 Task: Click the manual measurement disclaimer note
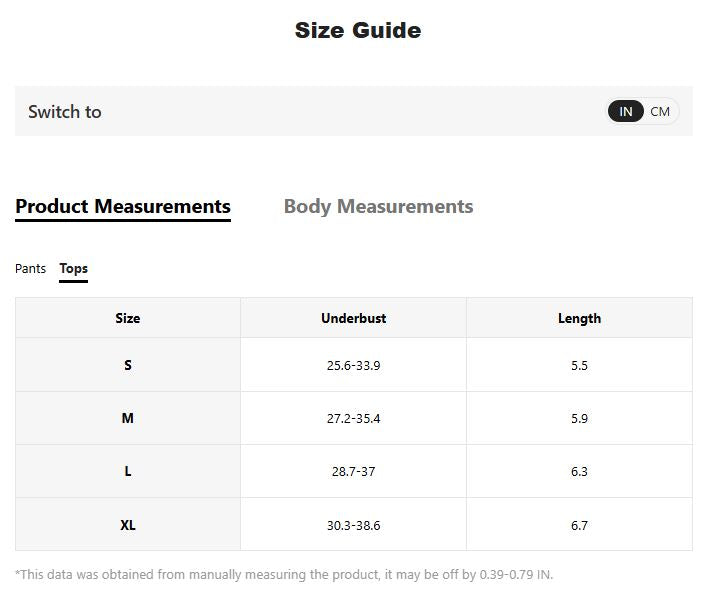tap(284, 574)
